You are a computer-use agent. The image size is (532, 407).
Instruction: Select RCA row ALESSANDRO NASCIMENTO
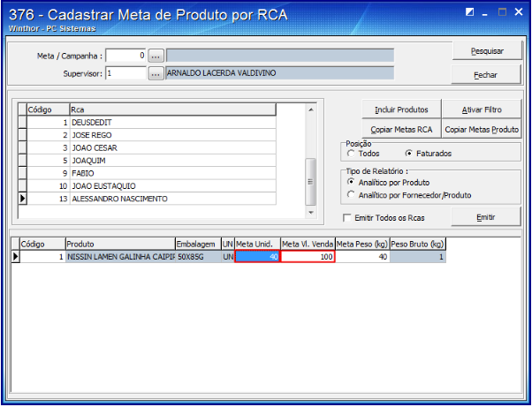click(148, 199)
